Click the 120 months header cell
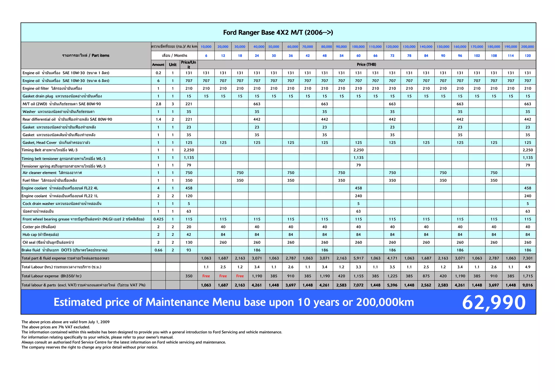The width and height of the screenshot is (555, 392). (528, 55)
